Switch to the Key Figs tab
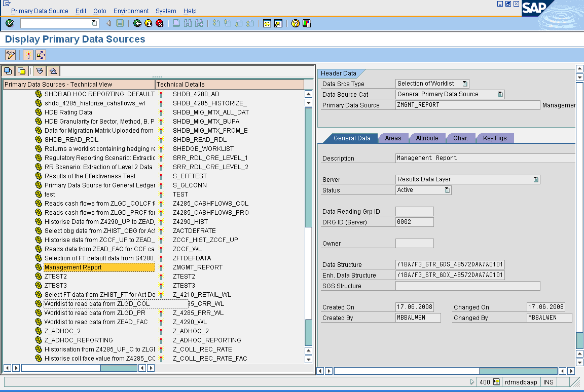Image resolution: width=584 pixels, height=392 pixels. [495, 138]
